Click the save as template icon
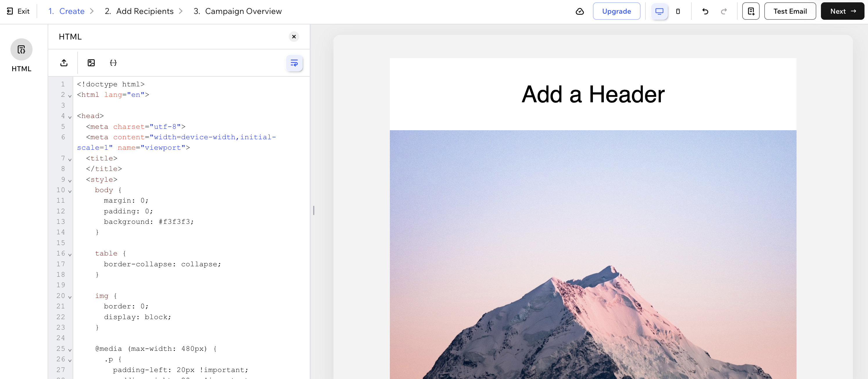 coord(751,11)
